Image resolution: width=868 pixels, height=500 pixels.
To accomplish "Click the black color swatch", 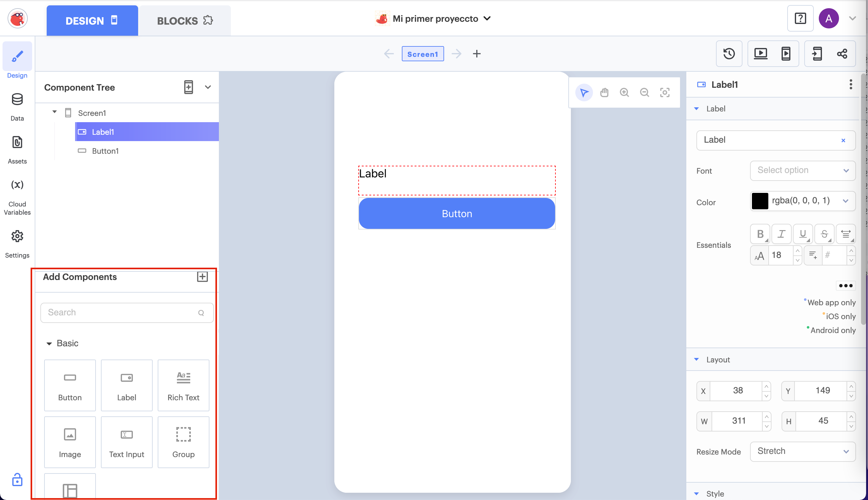I will 759,201.
